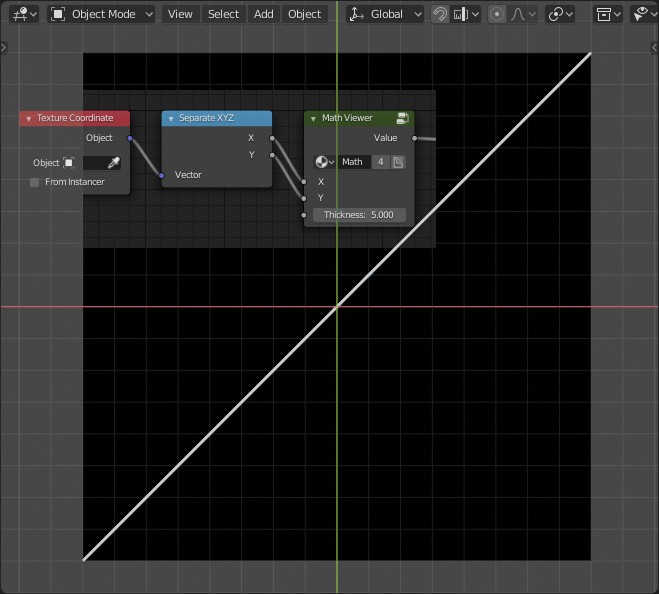Open the Object Mode dropdown
Image resolution: width=659 pixels, height=594 pixels.
102,14
